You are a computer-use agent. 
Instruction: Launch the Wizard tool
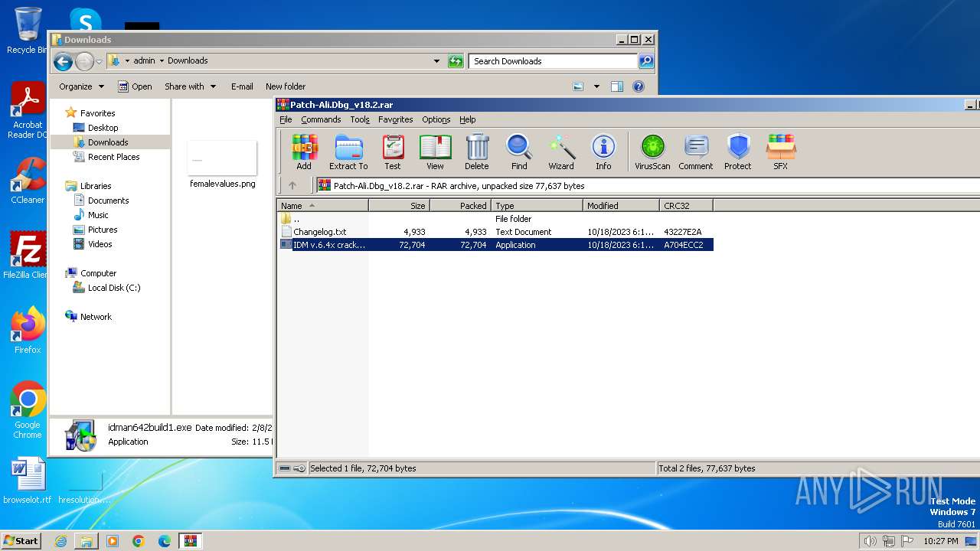pyautogui.click(x=561, y=152)
